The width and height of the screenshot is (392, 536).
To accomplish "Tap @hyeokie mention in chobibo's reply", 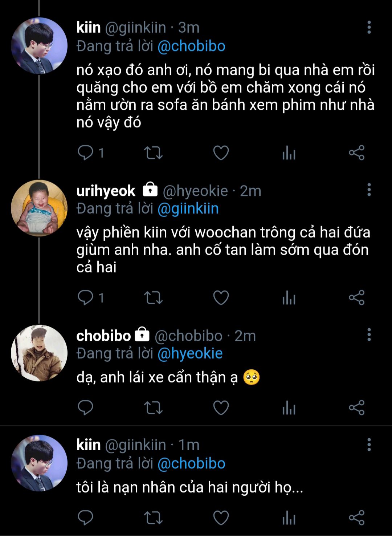I will coord(190,354).
